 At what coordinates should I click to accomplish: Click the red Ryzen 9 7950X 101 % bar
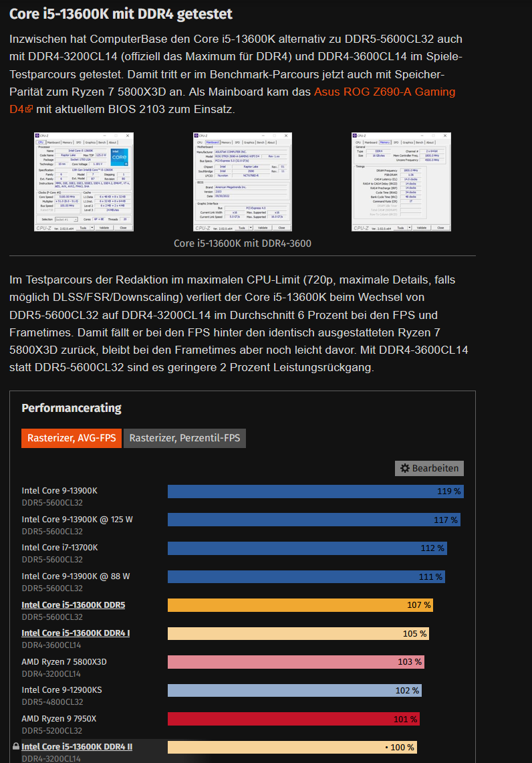click(x=293, y=719)
